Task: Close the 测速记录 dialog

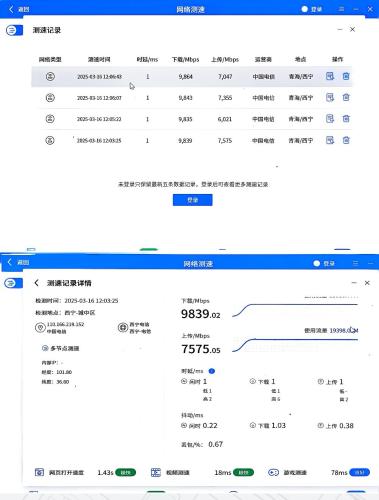Action: point(352,29)
